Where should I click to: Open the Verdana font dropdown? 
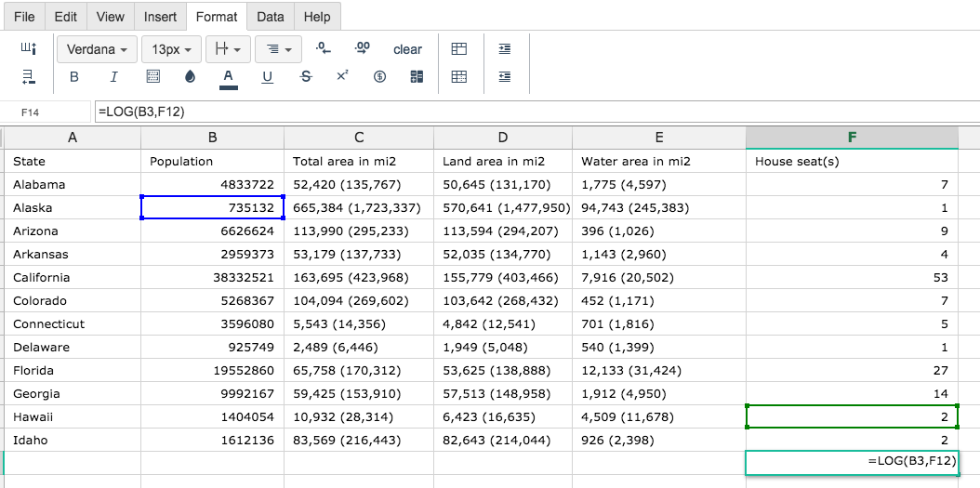[x=97, y=49]
